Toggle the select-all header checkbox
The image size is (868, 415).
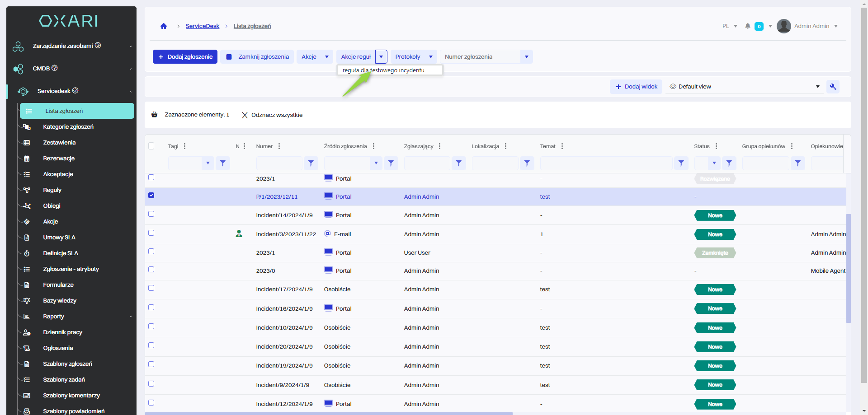(151, 146)
